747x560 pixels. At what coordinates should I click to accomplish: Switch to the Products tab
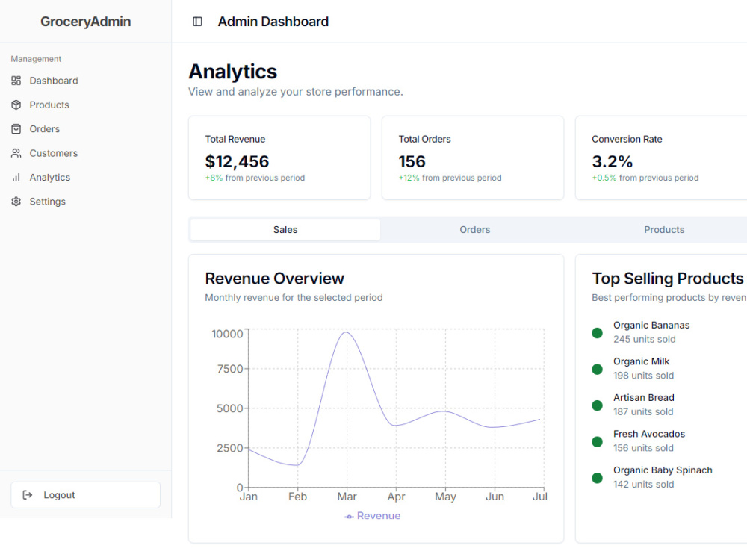(664, 229)
